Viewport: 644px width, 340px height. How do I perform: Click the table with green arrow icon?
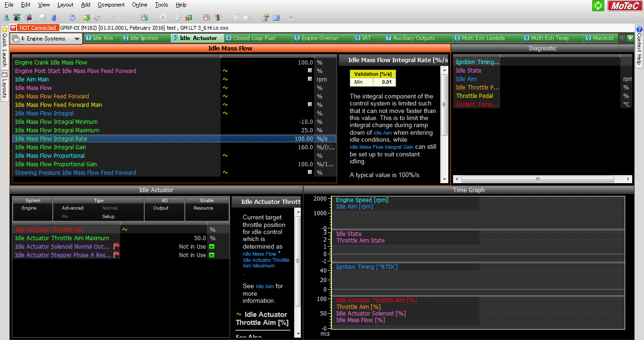[x=145, y=17]
